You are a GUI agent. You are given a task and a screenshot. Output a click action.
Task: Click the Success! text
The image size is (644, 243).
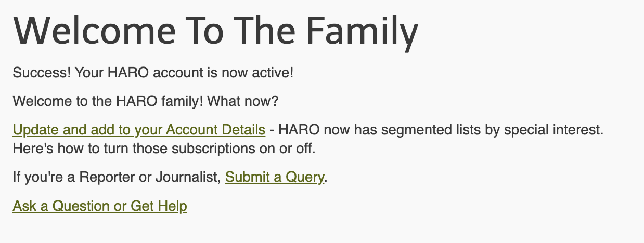coord(42,72)
